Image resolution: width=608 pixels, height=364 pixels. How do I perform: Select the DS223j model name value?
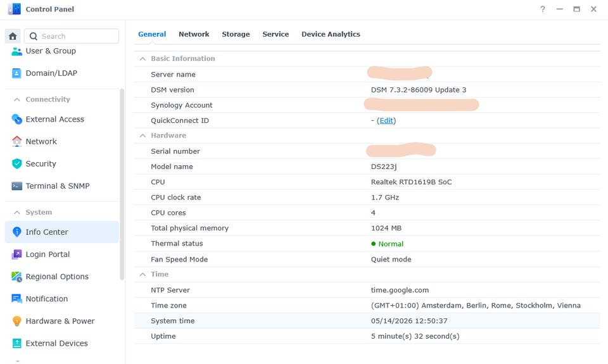[384, 166]
